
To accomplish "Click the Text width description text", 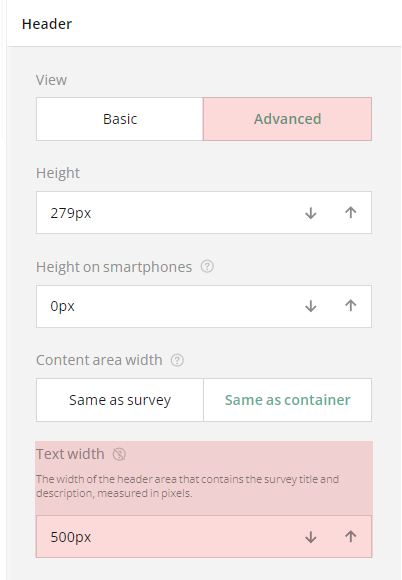I will point(188,486).
